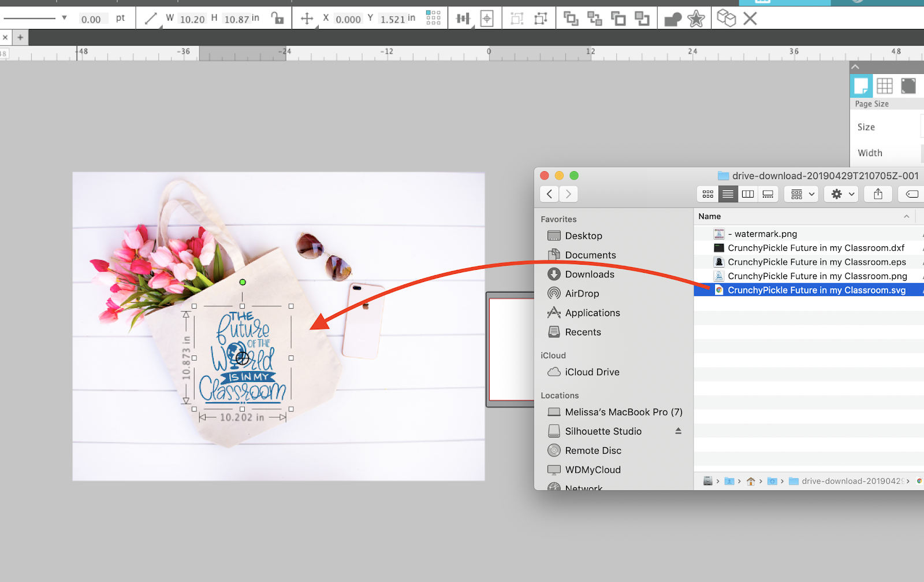Eject the Silhouette Studio volume
Viewport: 924px width, 582px height.
tap(678, 431)
